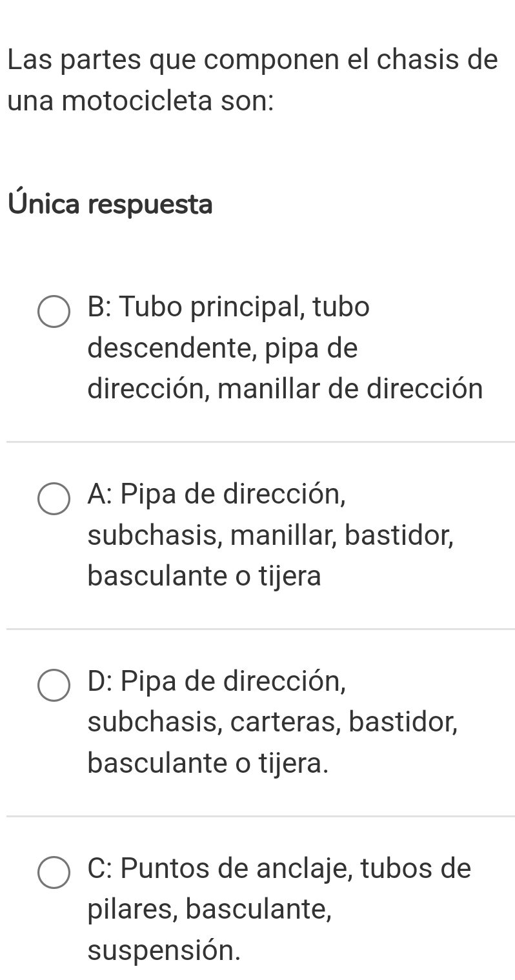Click the divider line between options B and A
Viewport: 515px width, 980px height.
(x=259, y=442)
